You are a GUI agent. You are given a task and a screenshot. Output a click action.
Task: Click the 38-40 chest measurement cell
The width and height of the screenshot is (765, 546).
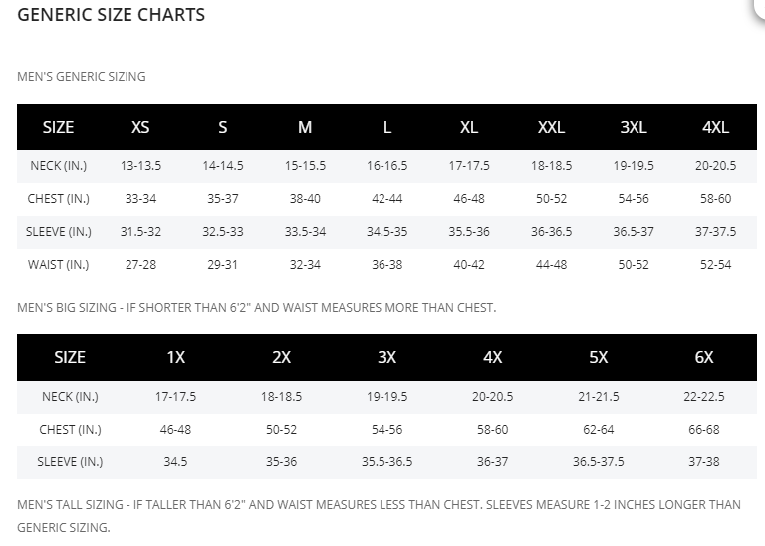coord(305,199)
